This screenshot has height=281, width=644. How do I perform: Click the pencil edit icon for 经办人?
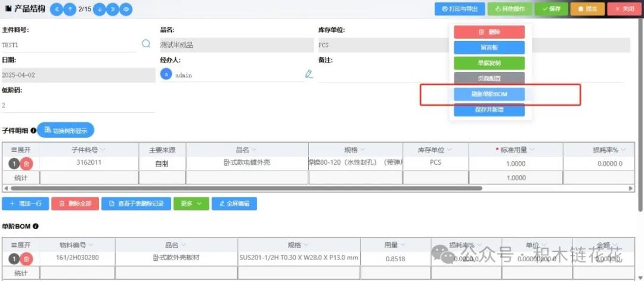pyautogui.click(x=309, y=74)
